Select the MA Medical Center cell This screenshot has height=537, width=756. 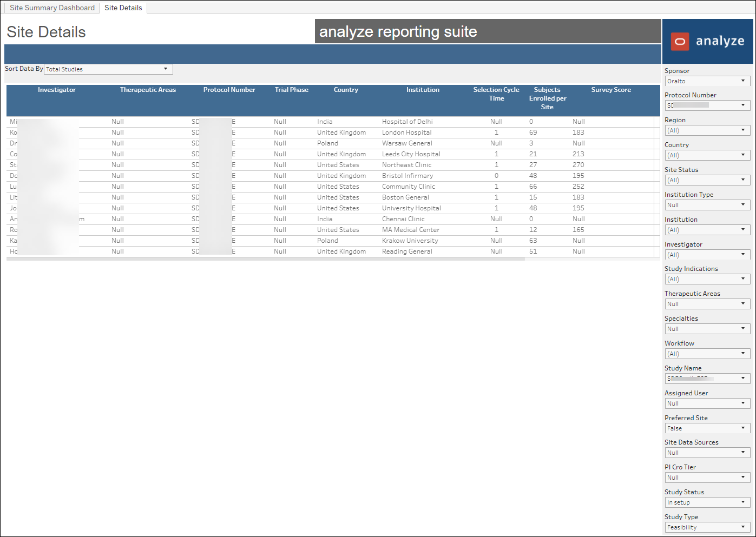[411, 230]
